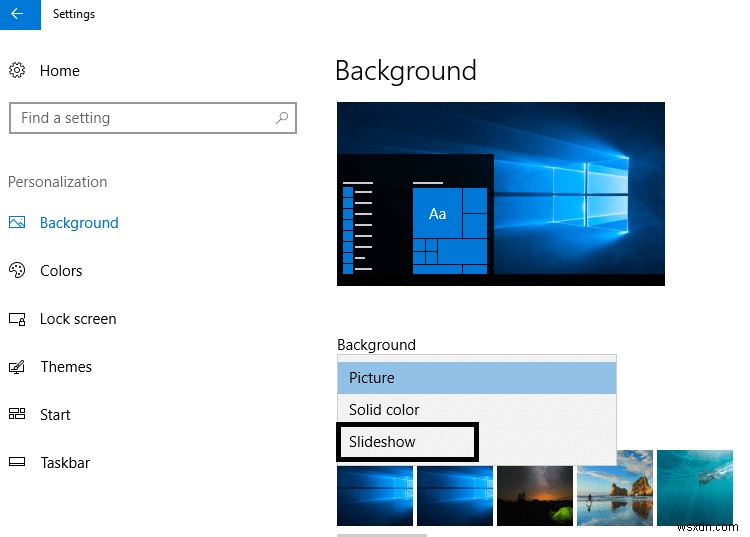Switch to the Background section

(x=79, y=223)
